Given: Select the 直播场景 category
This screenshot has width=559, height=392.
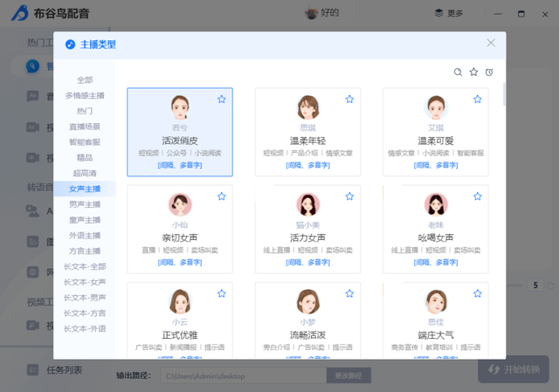Looking at the screenshot, I should pos(85,127).
